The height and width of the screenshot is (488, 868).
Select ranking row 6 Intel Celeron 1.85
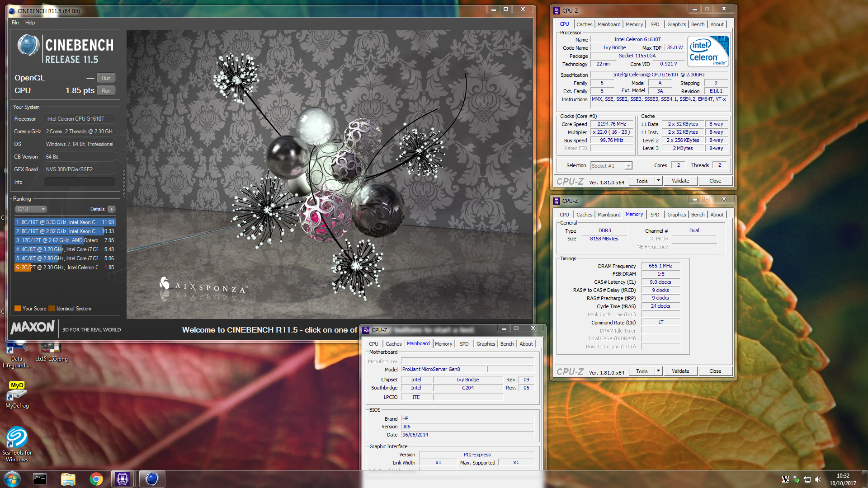click(65, 267)
